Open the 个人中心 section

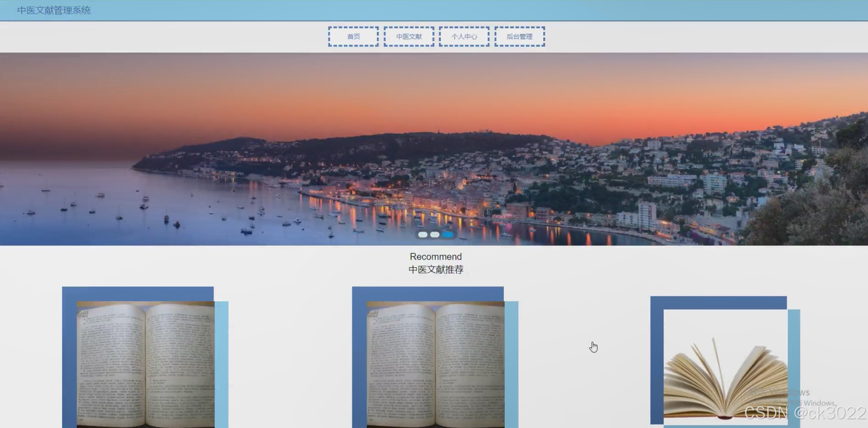coord(464,37)
